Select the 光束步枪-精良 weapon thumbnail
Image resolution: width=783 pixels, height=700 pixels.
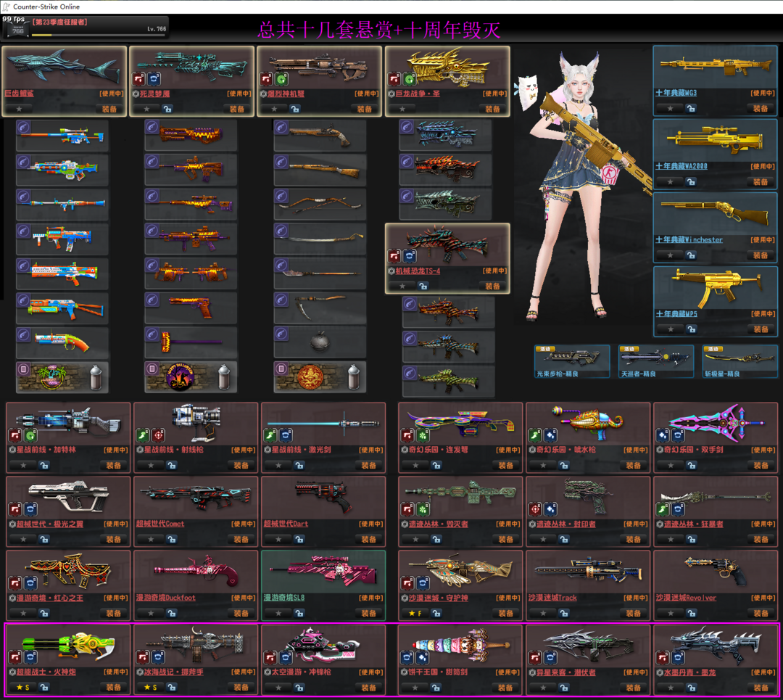(x=572, y=358)
